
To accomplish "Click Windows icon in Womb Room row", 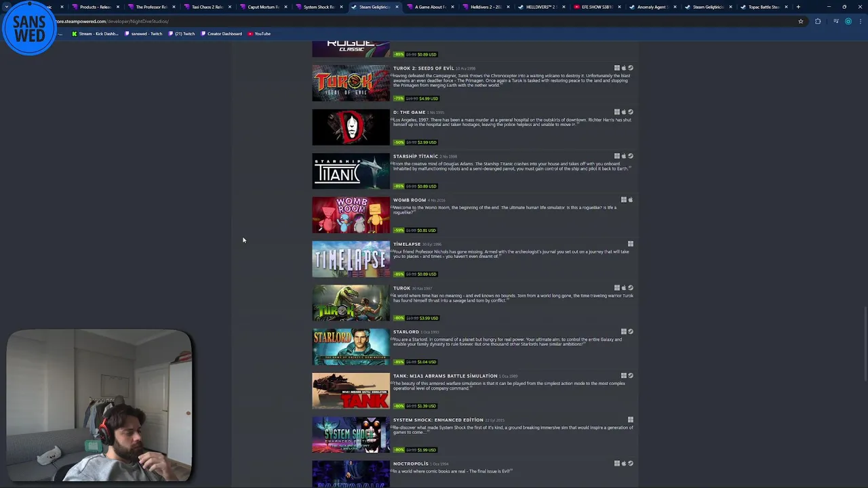I will [x=624, y=200].
